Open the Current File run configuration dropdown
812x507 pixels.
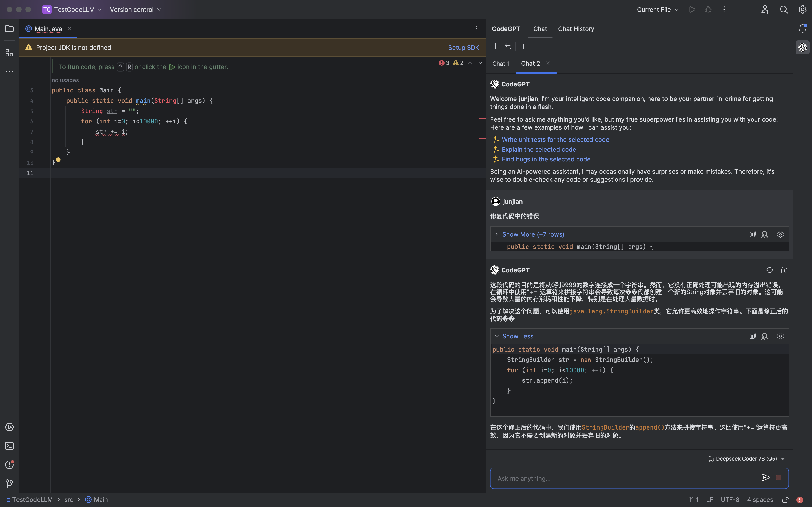[x=657, y=10]
